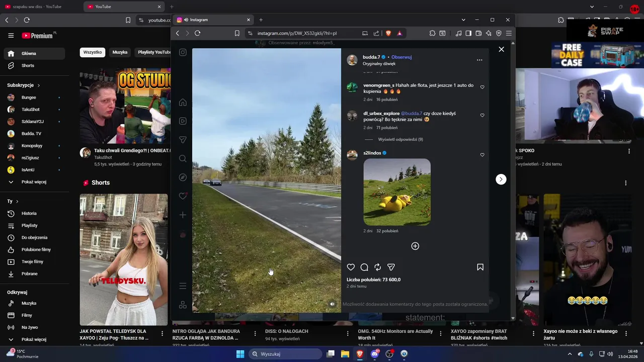
Task: Like the Instagram post with heart icon
Action: 351,267
